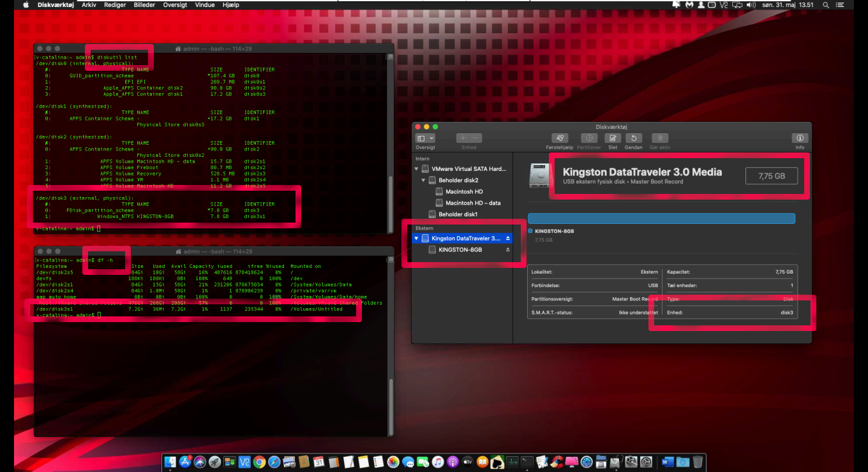Click the volume icon in the menu bar
This screenshot has height=472, width=868.
tap(751, 5)
